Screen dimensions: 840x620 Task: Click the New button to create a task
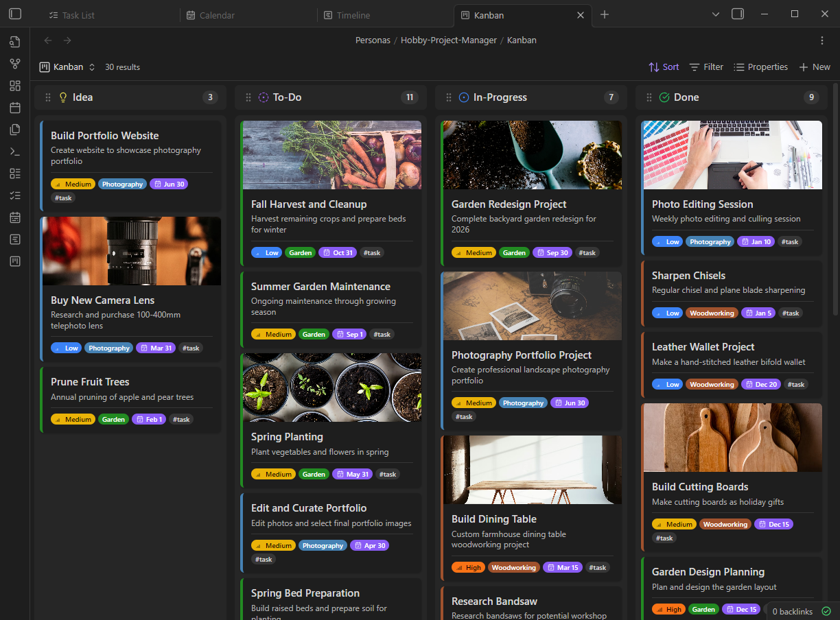point(815,67)
